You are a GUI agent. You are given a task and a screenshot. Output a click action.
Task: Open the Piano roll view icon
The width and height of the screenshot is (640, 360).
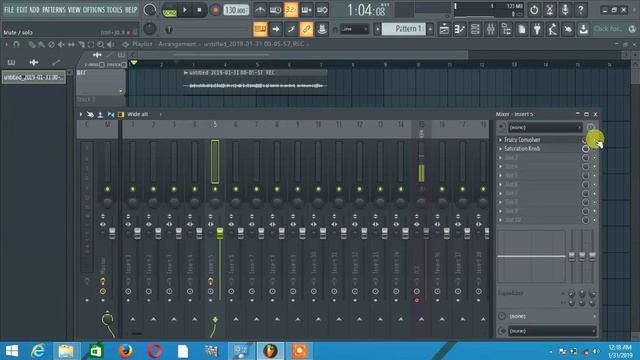[x=460, y=29]
